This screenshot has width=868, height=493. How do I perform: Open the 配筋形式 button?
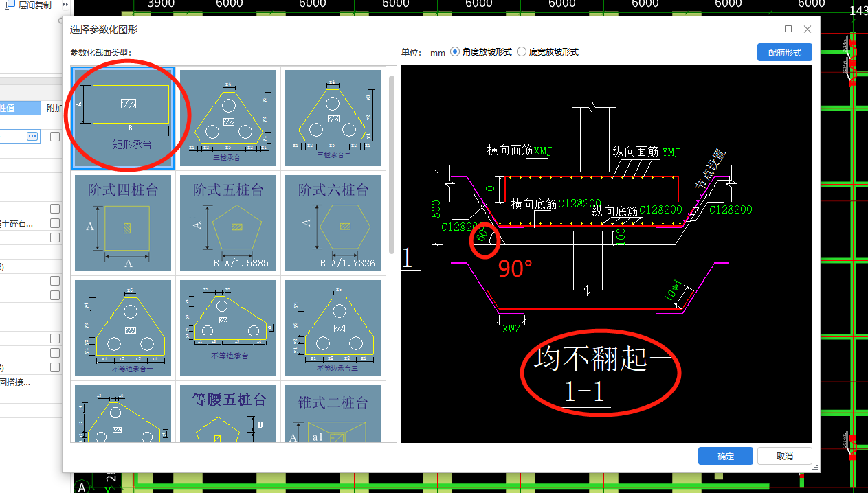click(x=784, y=52)
